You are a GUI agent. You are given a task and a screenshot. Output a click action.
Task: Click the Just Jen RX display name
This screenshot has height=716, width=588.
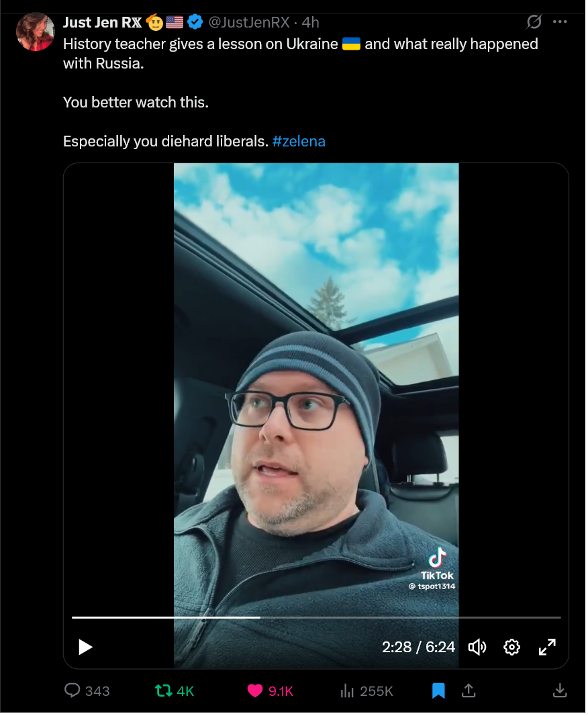click(x=102, y=22)
